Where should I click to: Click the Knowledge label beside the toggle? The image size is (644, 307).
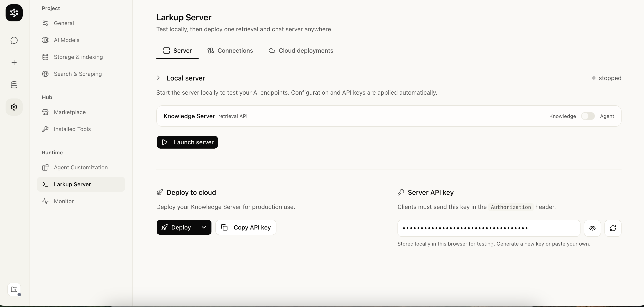point(563,116)
